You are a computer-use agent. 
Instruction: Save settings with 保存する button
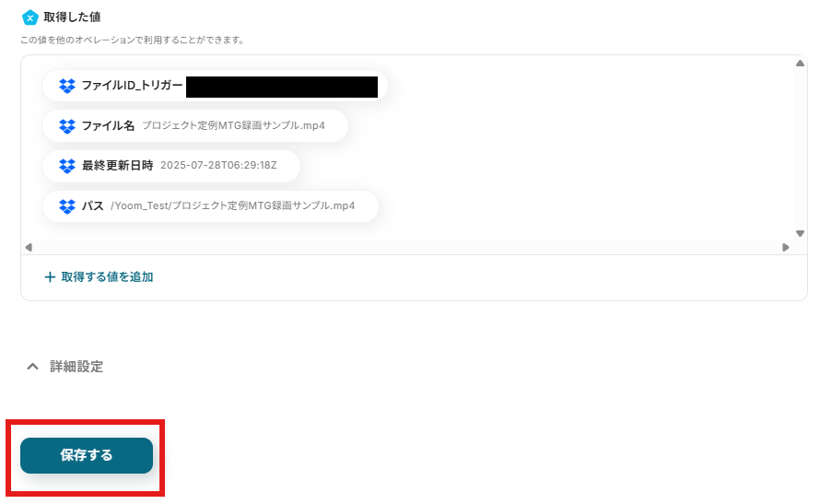coord(87,455)
